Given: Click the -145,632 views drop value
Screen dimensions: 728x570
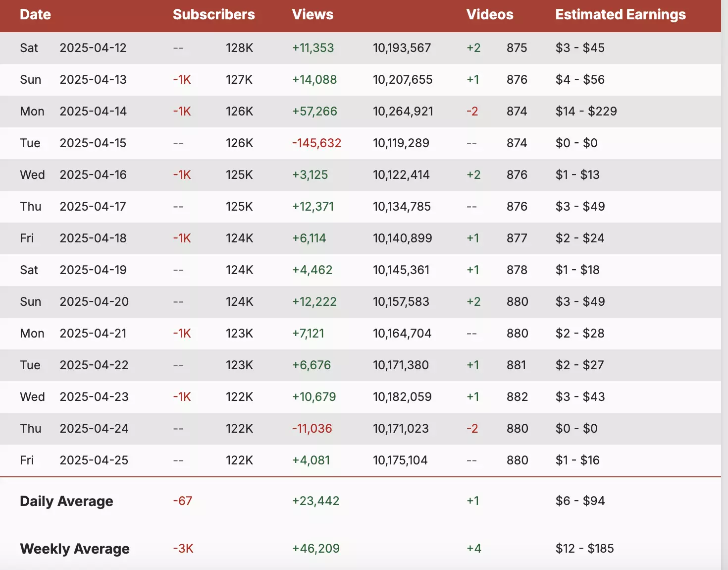Looking at the screenshot, I should tap(316, 143).
